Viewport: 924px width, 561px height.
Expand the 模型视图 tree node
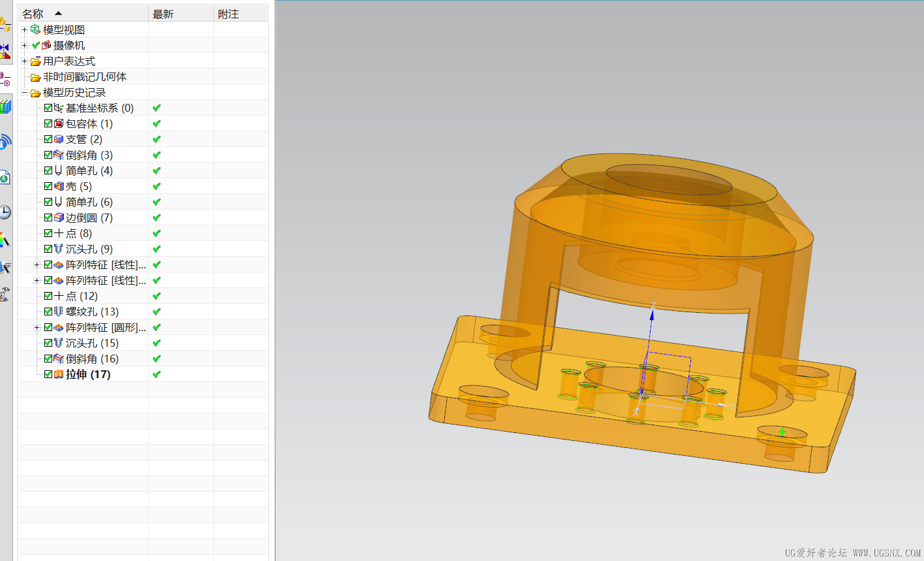25,29
